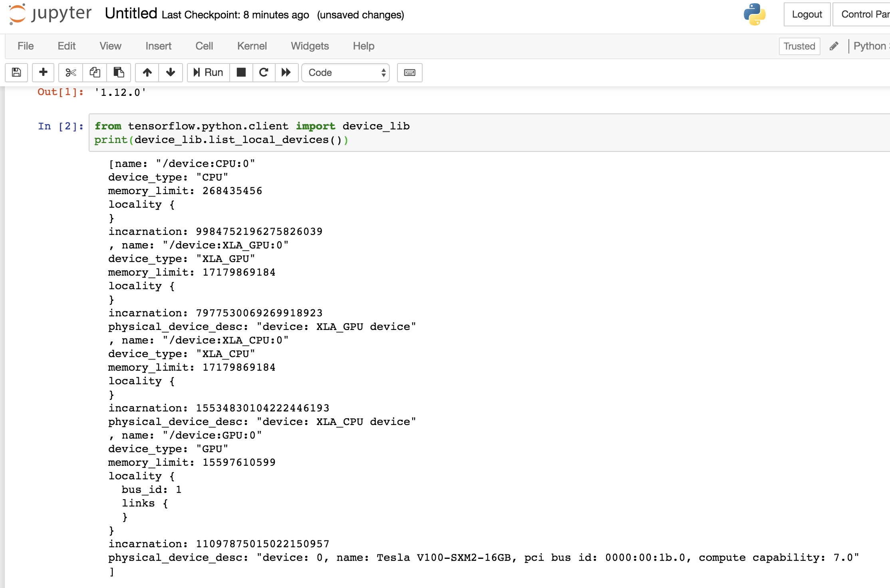890x588 pixels.
Task: Click the device_type: "XLA_GPU" line
Action: click(x=181, y=259)
